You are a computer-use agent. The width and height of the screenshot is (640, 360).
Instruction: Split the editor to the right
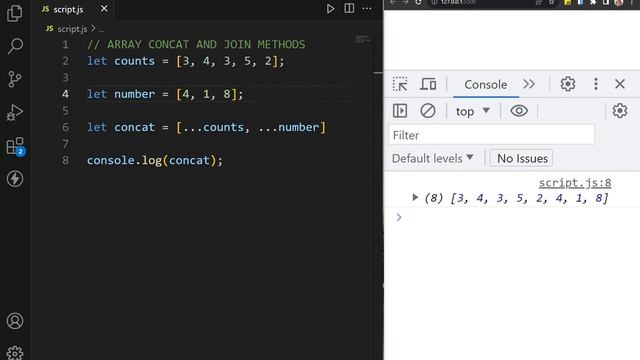(349, 8)
